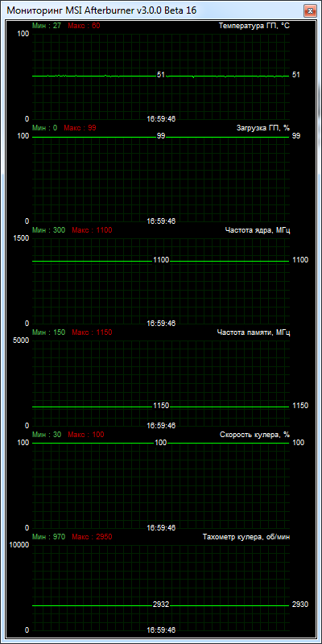Screen dimensions: 322x644
Task: Click the 1150 marker on memory clock graph
Action: 161,406
